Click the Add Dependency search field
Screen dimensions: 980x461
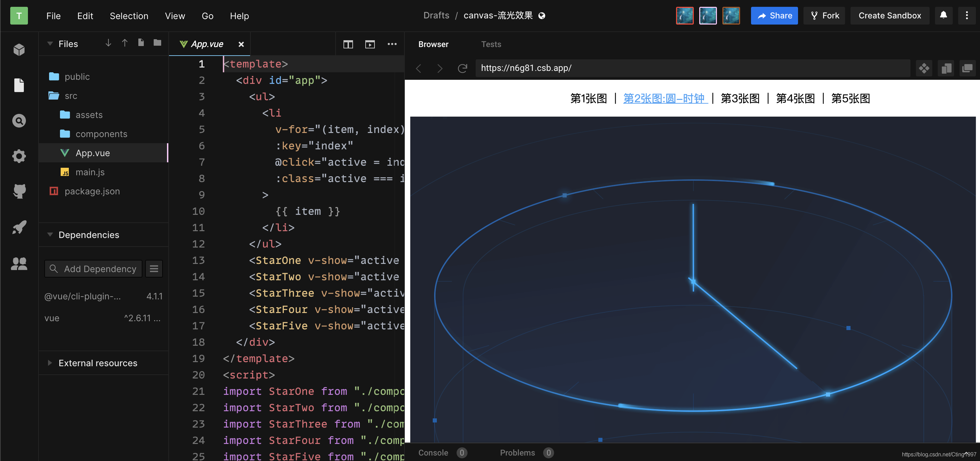[100, 269]
